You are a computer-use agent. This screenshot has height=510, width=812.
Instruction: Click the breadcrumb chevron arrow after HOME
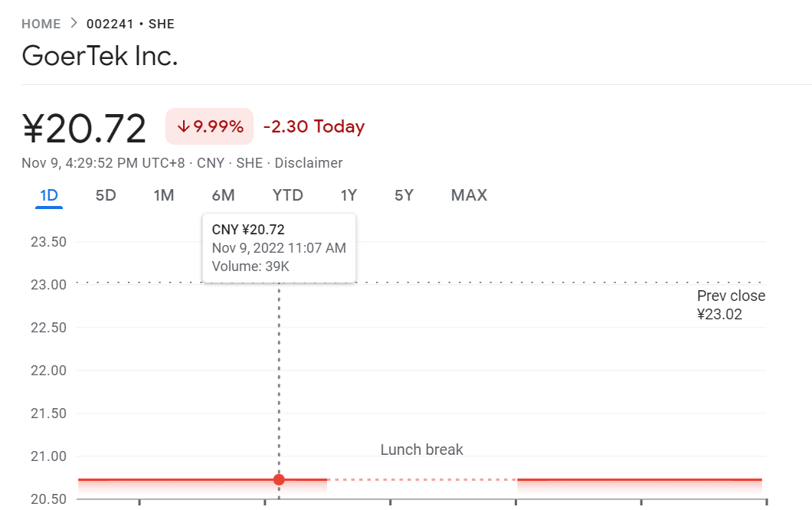(x=74, y=23)
